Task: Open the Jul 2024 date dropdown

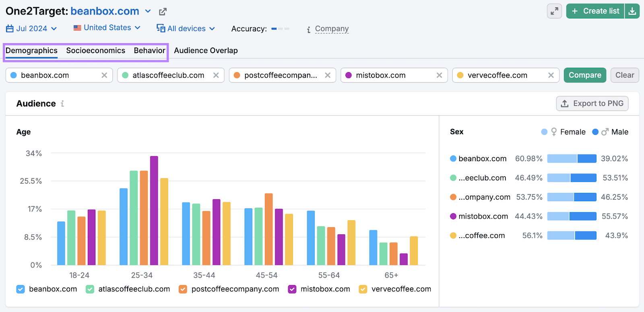Action: tap(31, 29)
